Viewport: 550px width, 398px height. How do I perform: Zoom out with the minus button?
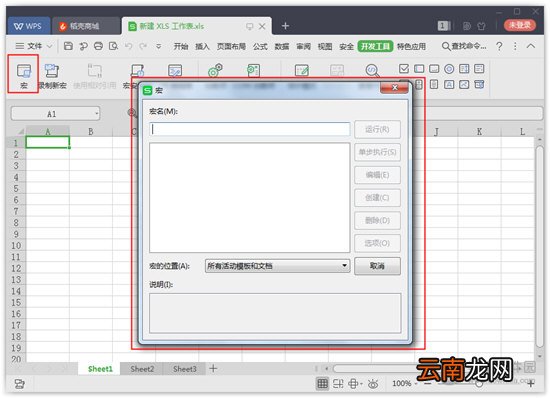(x=428, y=384)
